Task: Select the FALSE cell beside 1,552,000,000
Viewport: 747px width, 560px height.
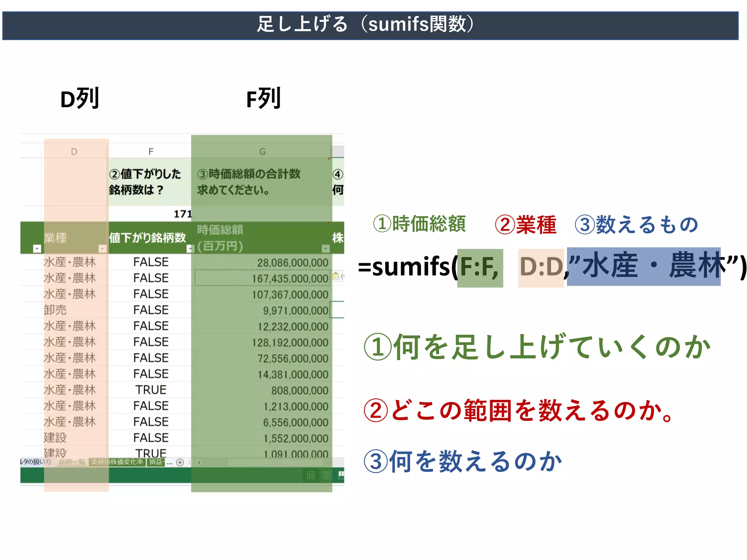Action: [151, 438]
